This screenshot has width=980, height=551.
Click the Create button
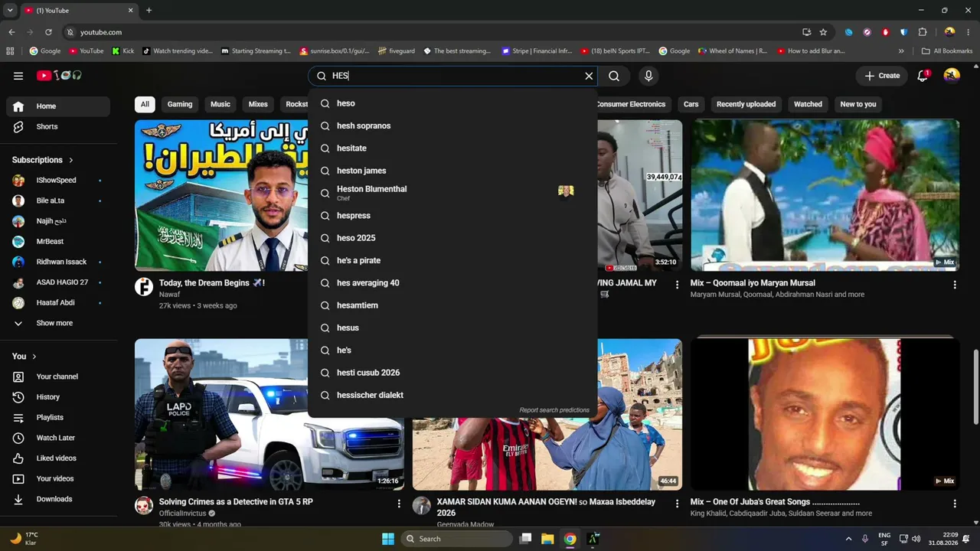tap(882, 76)
